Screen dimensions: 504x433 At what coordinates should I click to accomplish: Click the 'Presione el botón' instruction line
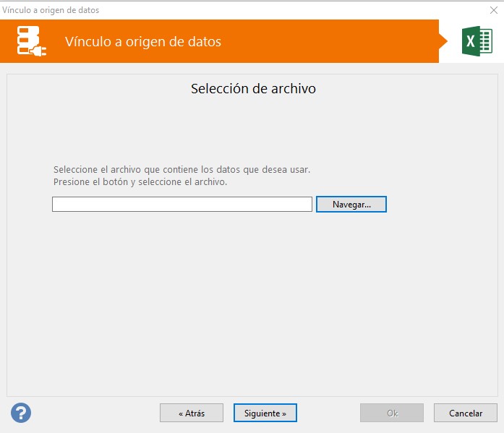pos(140,182)
